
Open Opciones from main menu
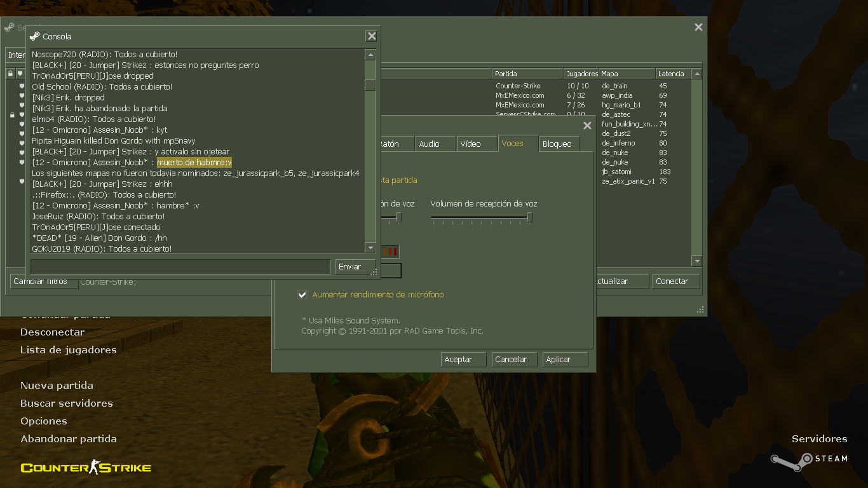(x=44, y=421)
